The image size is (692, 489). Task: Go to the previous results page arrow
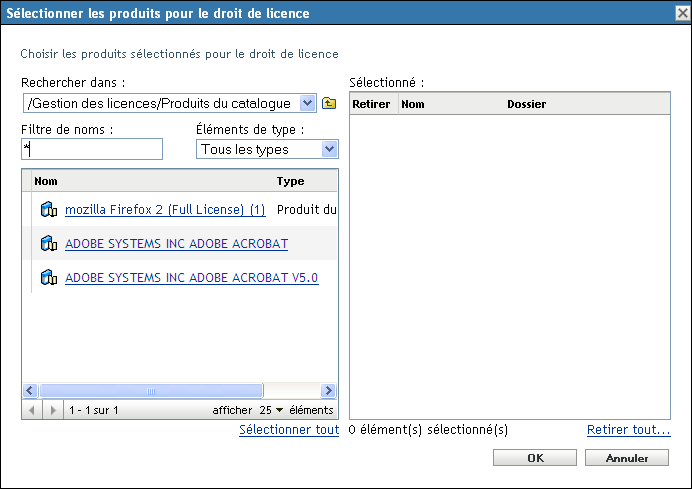(x=33, y=410)
